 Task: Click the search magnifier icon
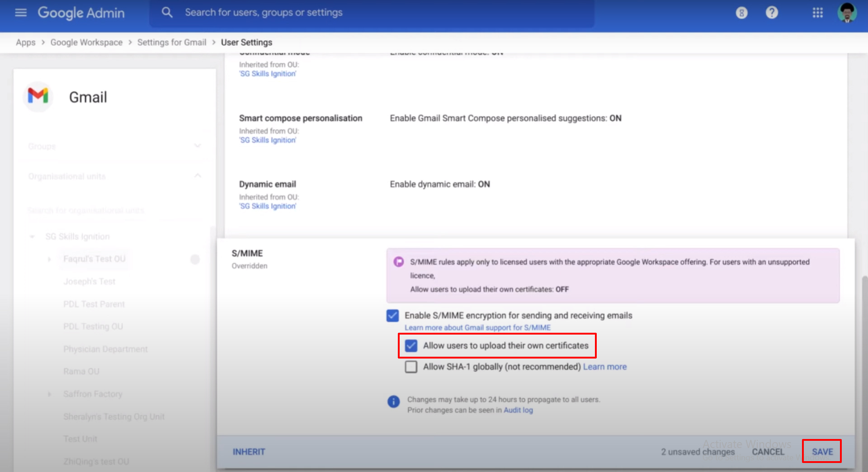167,12
